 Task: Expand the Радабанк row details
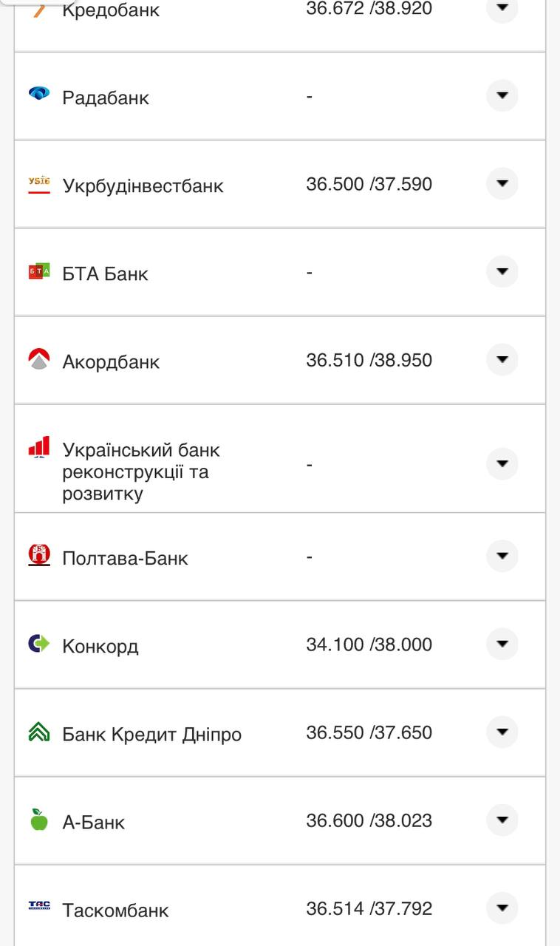tap(502, 96)
